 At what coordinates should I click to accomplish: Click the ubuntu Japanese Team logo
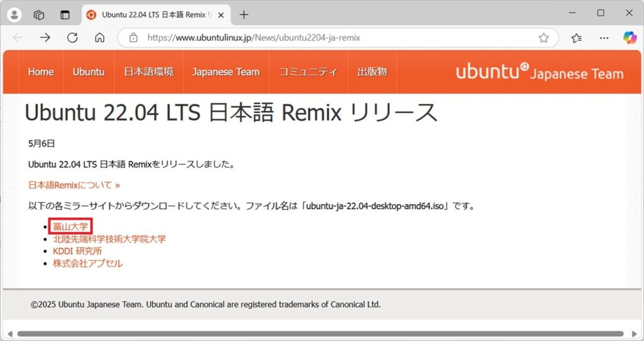coord(540,72)
